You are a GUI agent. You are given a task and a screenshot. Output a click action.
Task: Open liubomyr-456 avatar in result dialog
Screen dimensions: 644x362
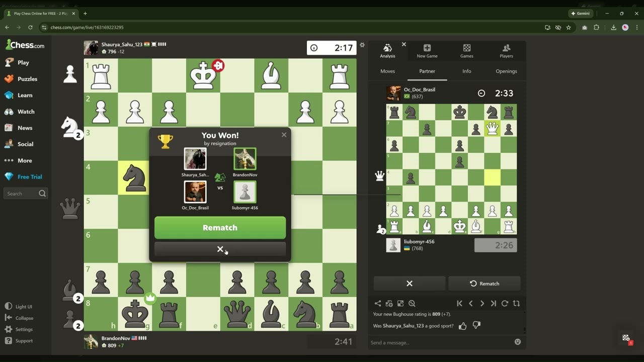pos(245,192)
